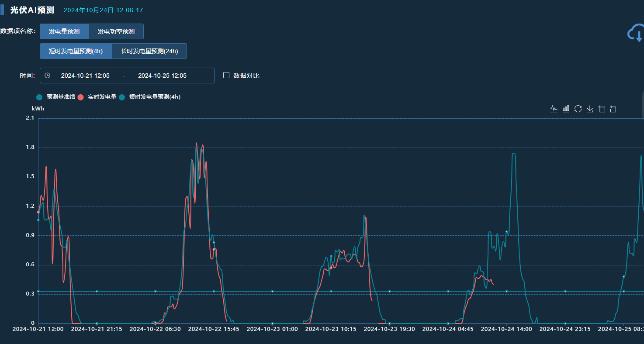Image resolution: width=644 pixels, height=344 pixels.
Task: Open start date picker 2024-10-21 12:05
Action: click(x=85, y=76)
